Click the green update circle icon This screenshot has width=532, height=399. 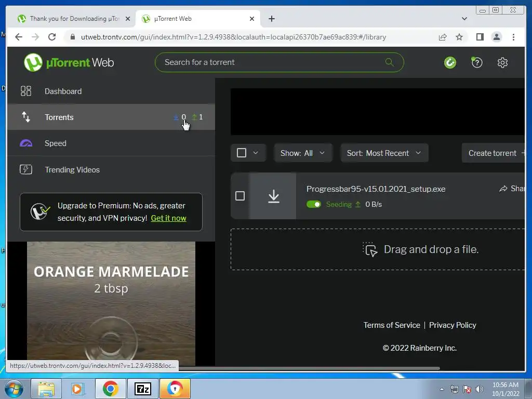pyautogui.click(x=450, y=62)
